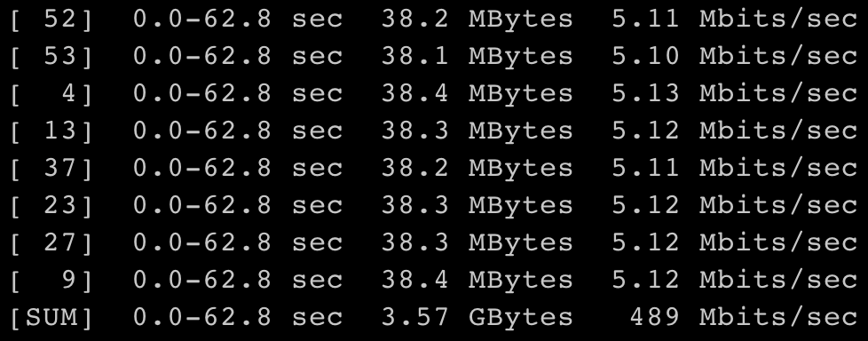The width and height of the screenshot is (868, 341).
Task: Click the 489 Mbits/sec total bandwidth
Action: tap(744, 317)
